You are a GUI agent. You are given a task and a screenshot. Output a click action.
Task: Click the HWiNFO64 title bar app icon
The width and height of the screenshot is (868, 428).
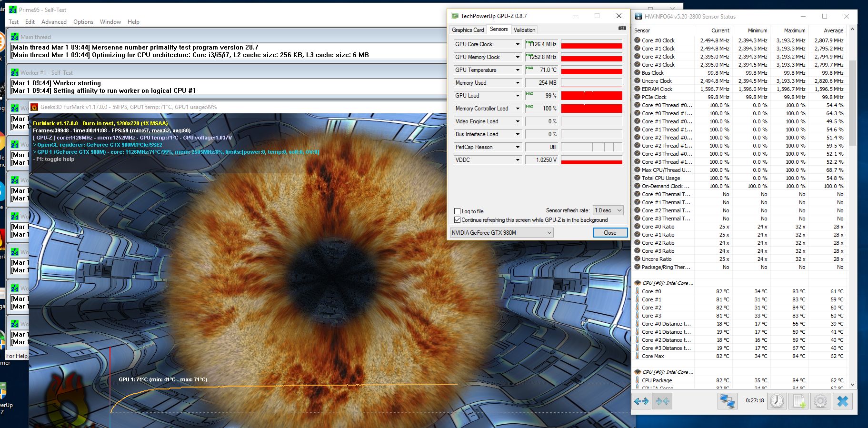(x=638, y=16)
